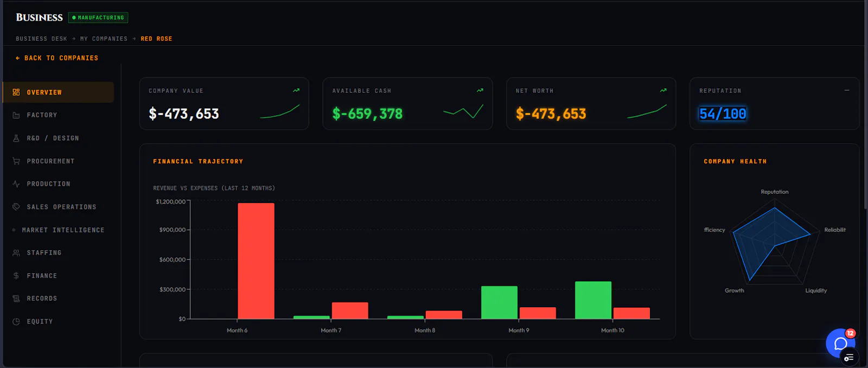Select Sales Operations in sidebar

click(x=59, y=207)
